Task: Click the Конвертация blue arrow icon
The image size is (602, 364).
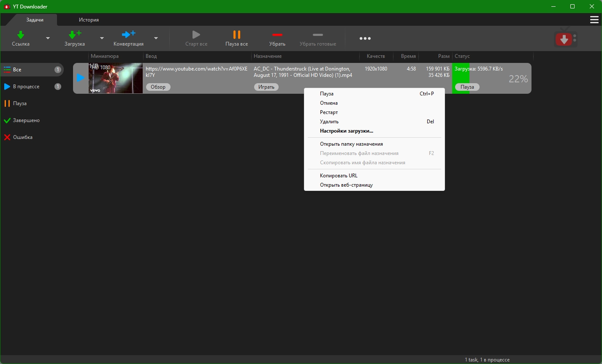Action: pyautogui.click(x=128, y=35)
